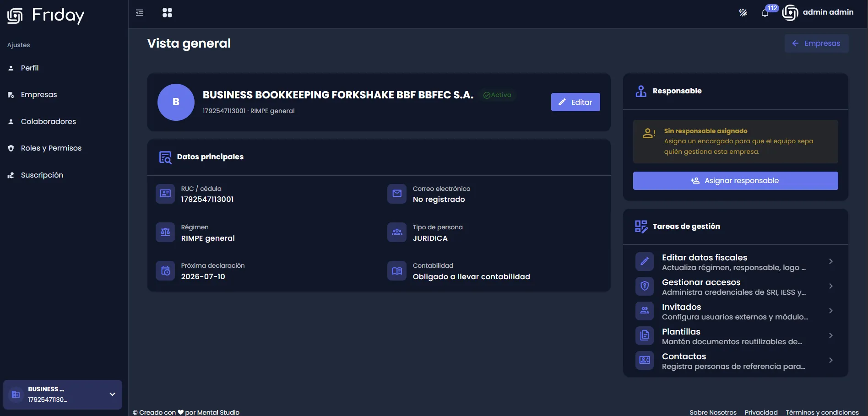Open Gestionar accesos chevron arrow
868x416 pixels.
click(x=830, y=286)
